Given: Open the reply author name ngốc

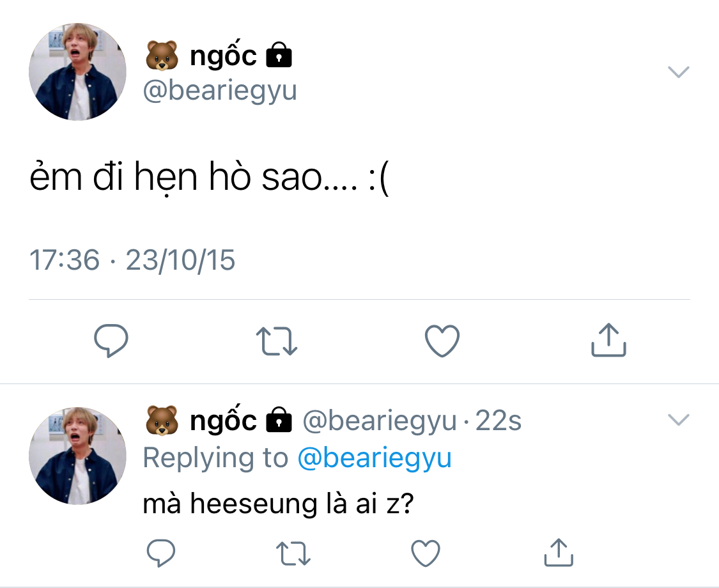Looking at the screenshot, I should [222, 421].
